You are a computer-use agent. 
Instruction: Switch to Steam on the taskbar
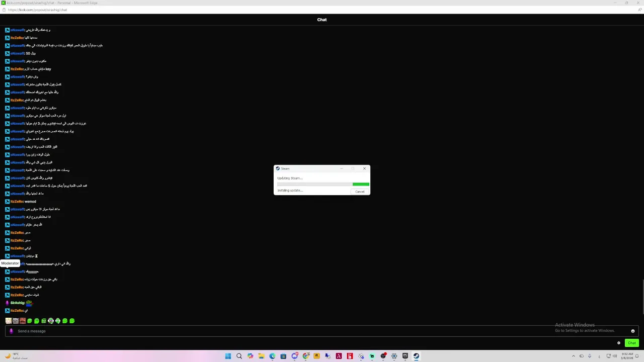[416, 356]
